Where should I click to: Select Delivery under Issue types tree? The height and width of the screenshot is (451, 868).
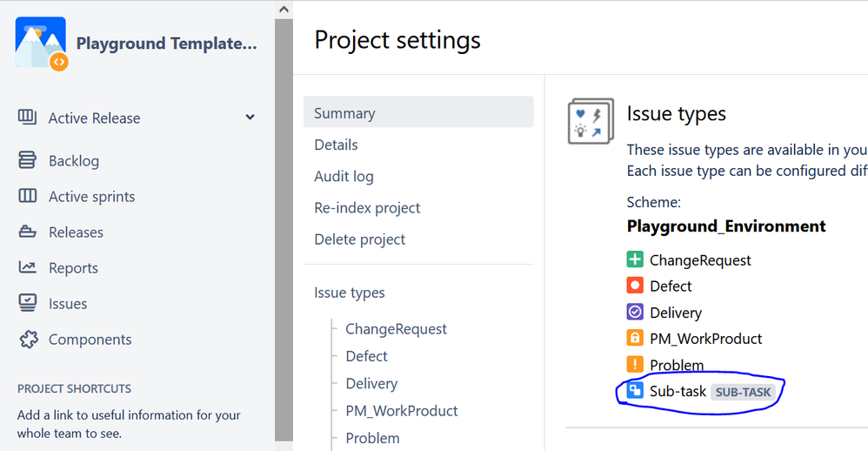[x=371, y=383]
